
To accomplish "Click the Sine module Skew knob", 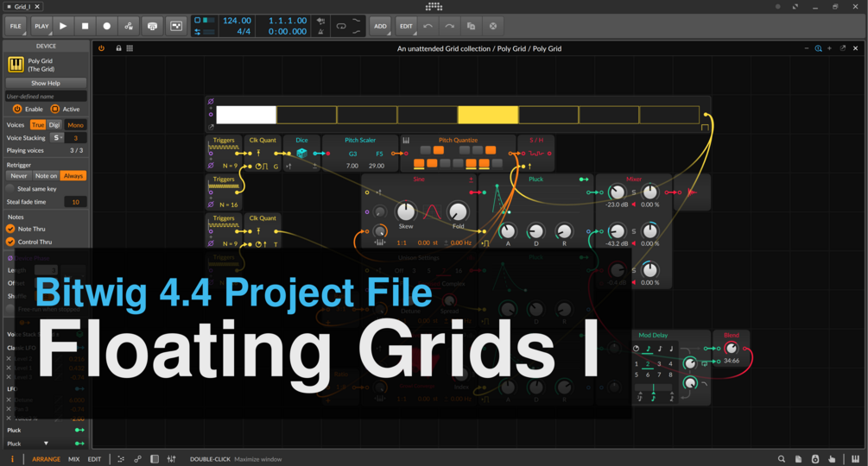I will (x=406, y=211).
